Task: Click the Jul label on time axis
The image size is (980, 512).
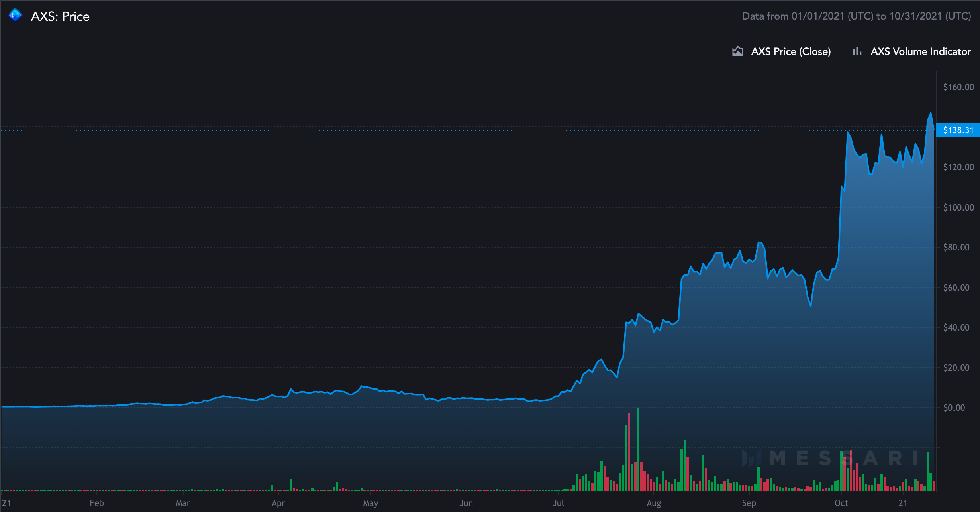Action: click(x=558, y=503)
